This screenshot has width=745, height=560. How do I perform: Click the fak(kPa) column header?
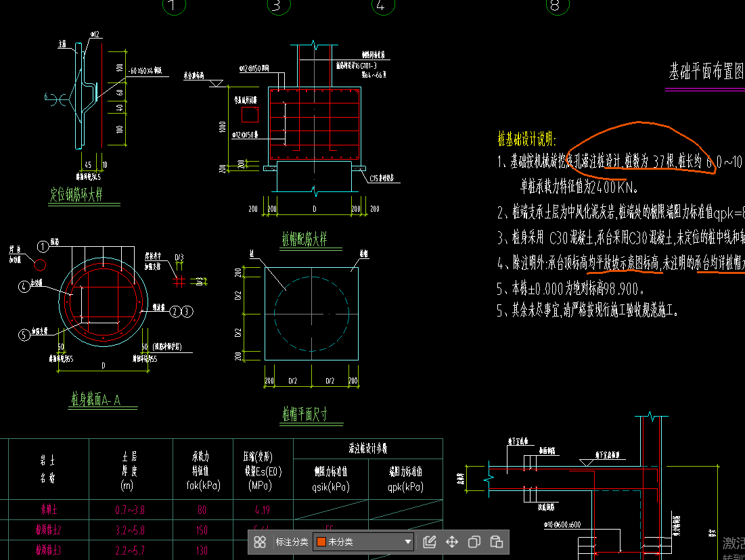tap(203, 471)
